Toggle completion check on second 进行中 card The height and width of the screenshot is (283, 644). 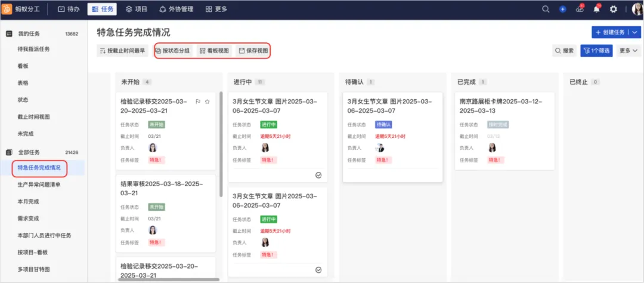318,270
